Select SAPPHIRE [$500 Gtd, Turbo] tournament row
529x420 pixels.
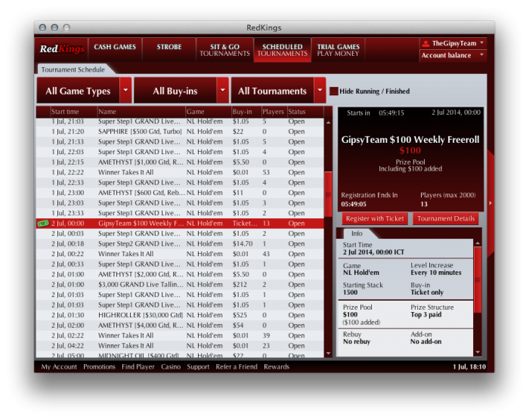pyautogui.click(x=180, y=131)
